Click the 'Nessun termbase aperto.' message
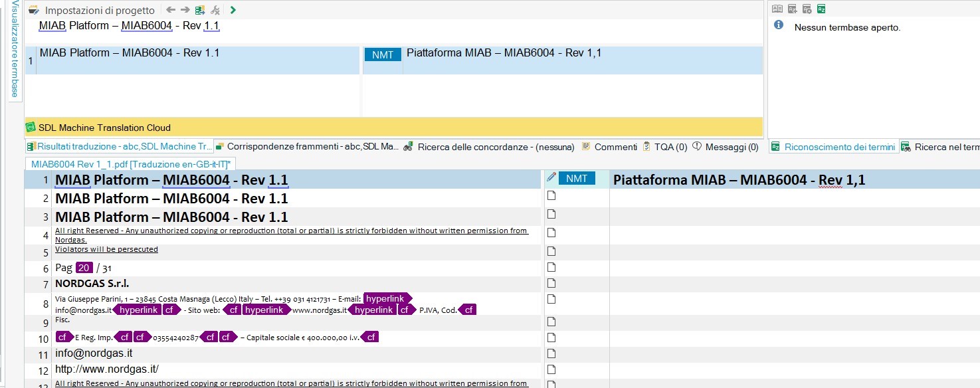 (x=848, y=28)
